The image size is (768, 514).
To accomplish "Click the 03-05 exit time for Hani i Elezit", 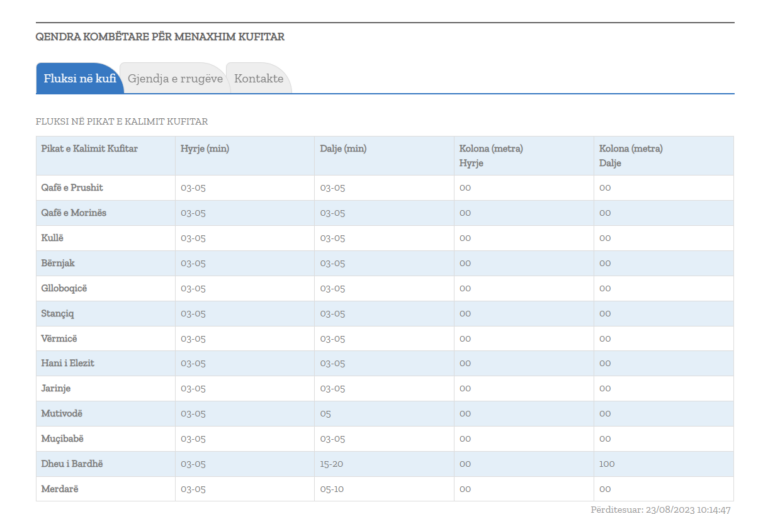I will click(x=333, y=364).
